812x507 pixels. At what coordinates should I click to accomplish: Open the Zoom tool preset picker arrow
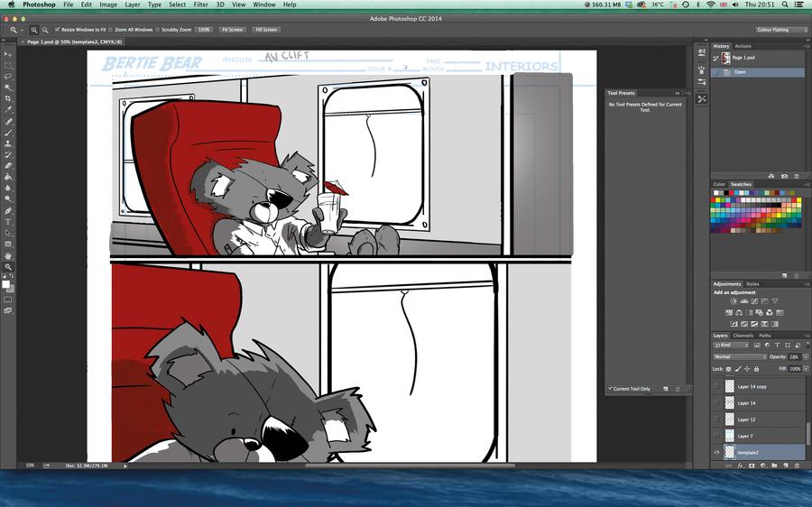pyautogui.click(x=22, y=31)
